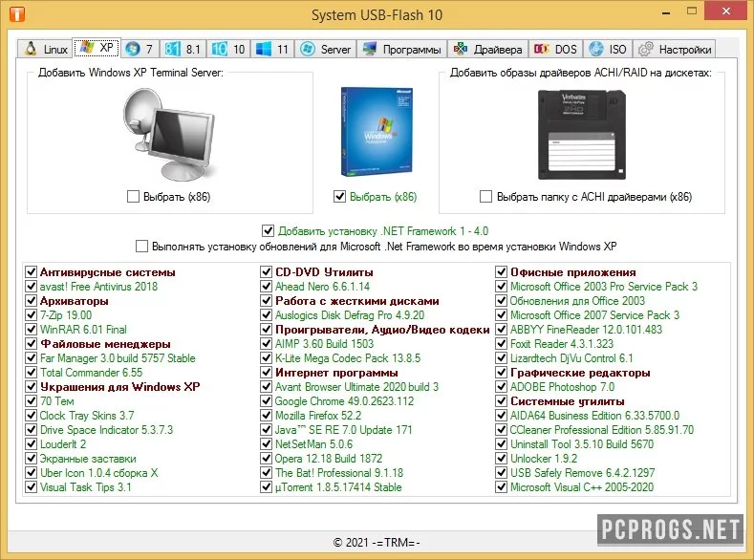The width and height of the screenshot is (754, 560).
Task: Switch to the Windows 8.1 tab
Action: pos(183,49)
